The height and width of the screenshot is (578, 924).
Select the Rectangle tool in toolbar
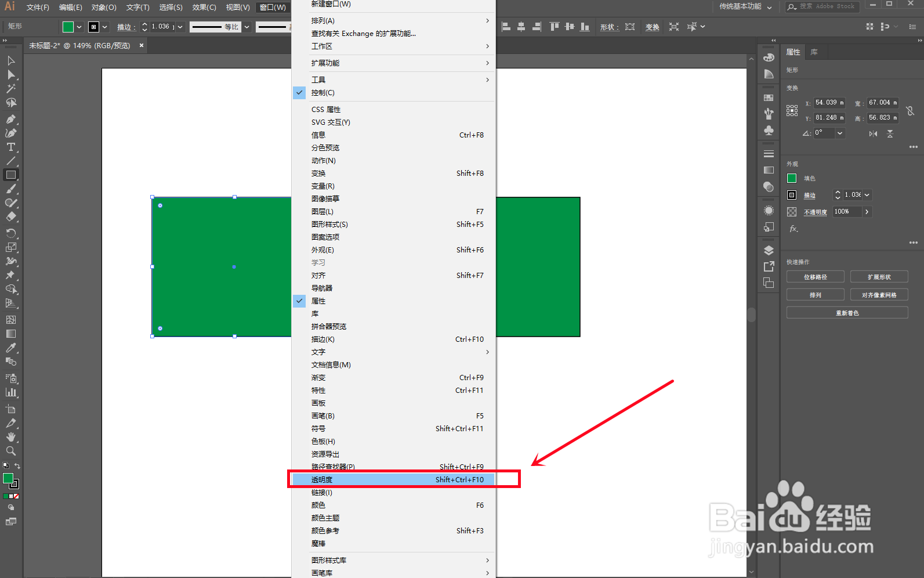(10, 175)
